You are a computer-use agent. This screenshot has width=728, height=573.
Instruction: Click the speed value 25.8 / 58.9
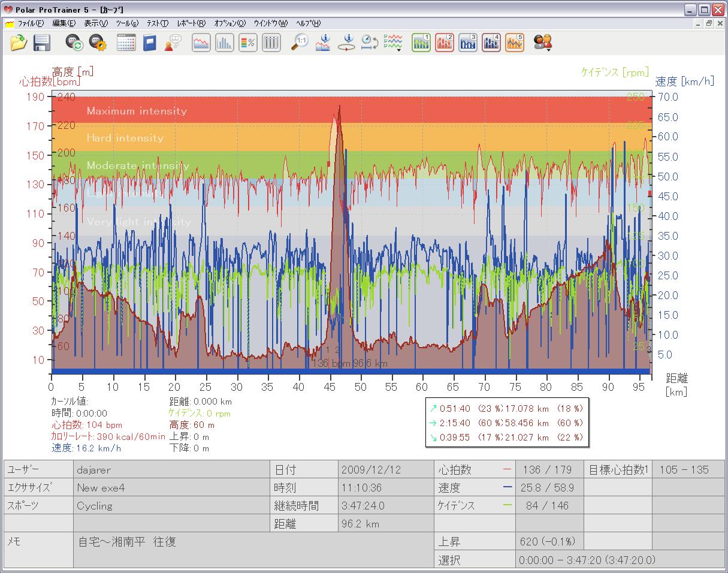click(x=549, y=487)
